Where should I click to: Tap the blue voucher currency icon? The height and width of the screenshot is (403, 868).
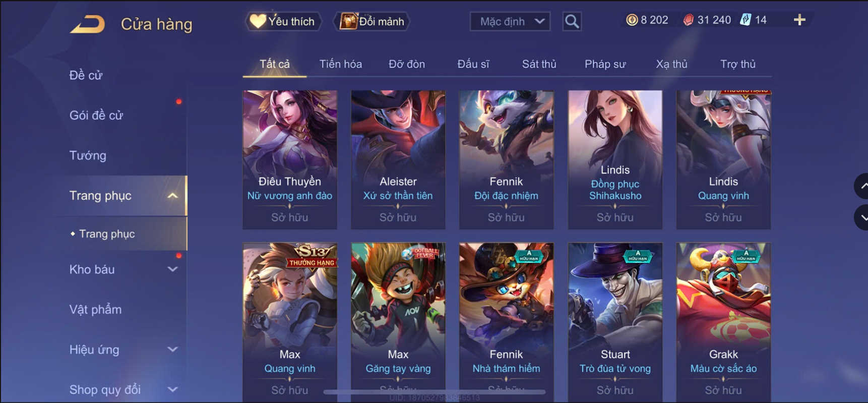746,20
